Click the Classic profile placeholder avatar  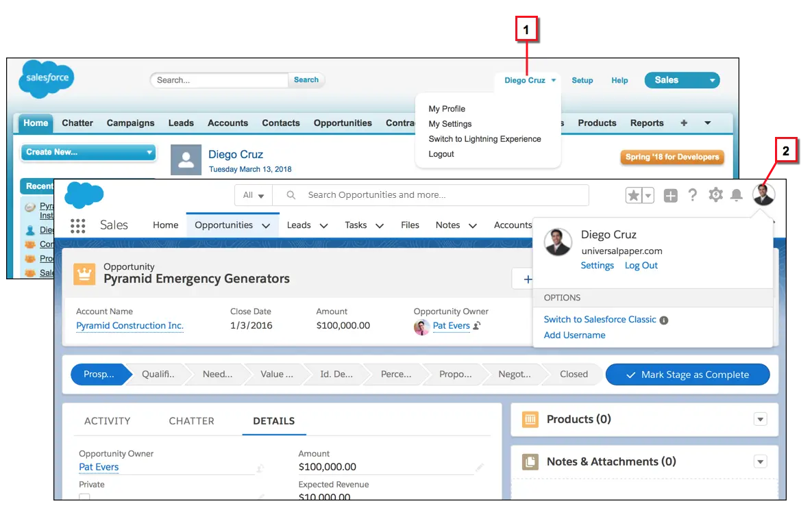[186, 160]
